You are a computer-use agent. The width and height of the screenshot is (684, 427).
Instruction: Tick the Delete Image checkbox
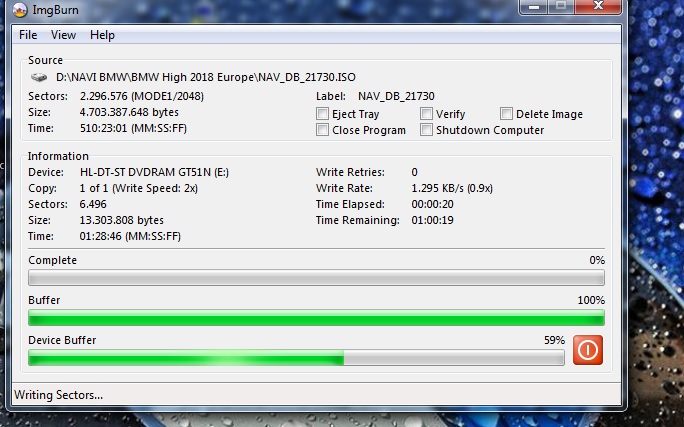click(506, 114)
